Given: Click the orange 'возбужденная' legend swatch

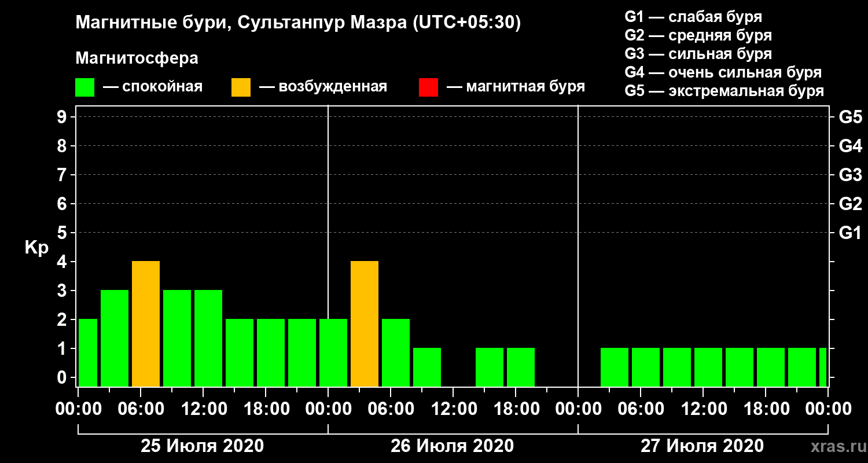Looking at the screenshot, I should [x=241, y=87].
